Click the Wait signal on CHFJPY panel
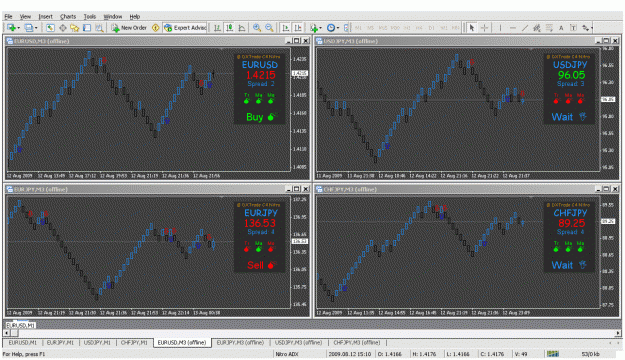Viewport: 625px width, 360px height. click(568, 265)
